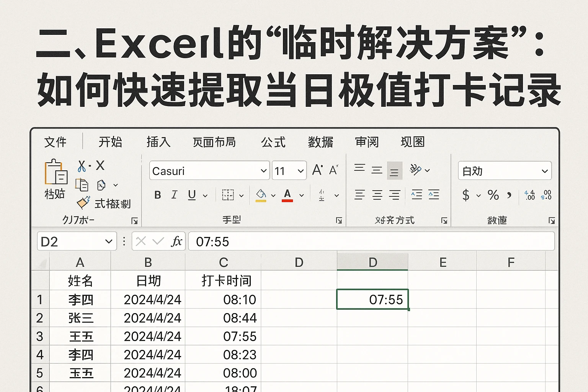Switch to the 审阅 Review tab
This screenshot has height=392, width=588.
367,142
